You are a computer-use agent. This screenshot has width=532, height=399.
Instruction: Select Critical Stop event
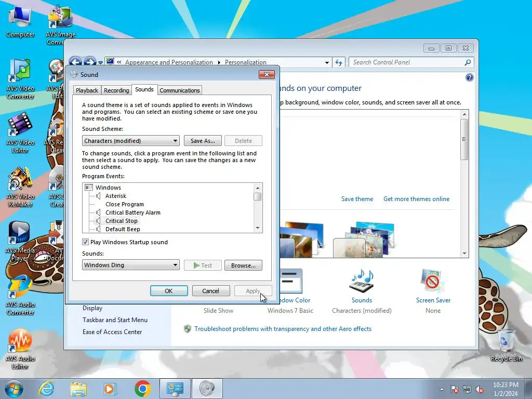pos(122,221)
